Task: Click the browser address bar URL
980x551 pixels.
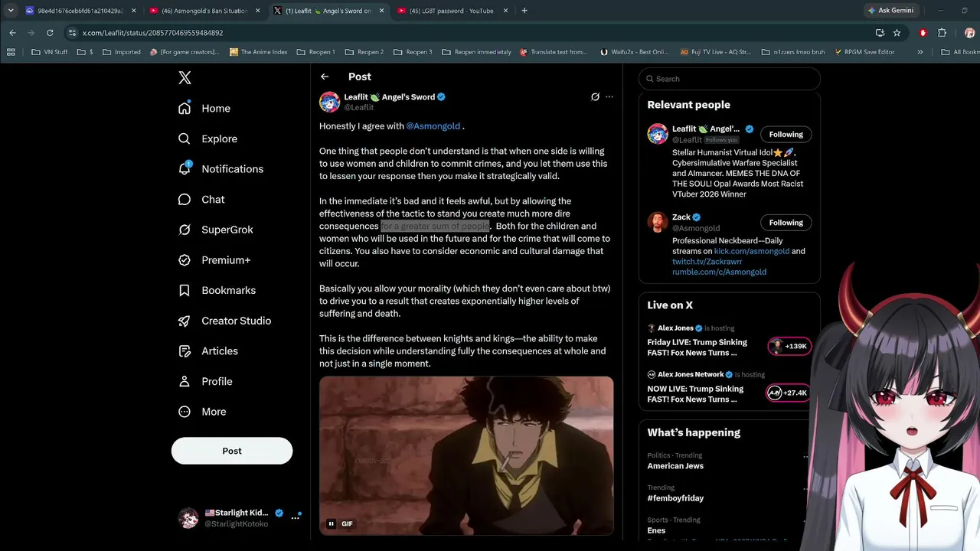Action: point(153,33)
